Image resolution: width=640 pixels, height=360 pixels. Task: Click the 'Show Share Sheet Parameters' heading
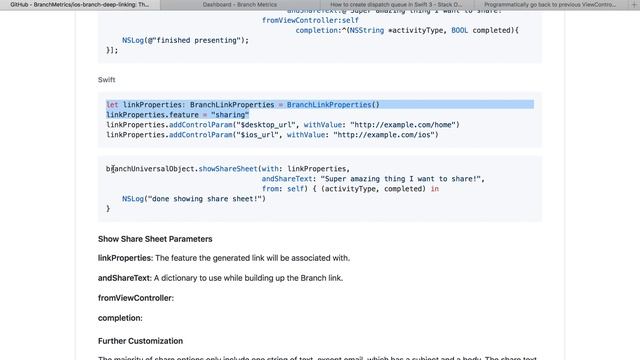155,239
